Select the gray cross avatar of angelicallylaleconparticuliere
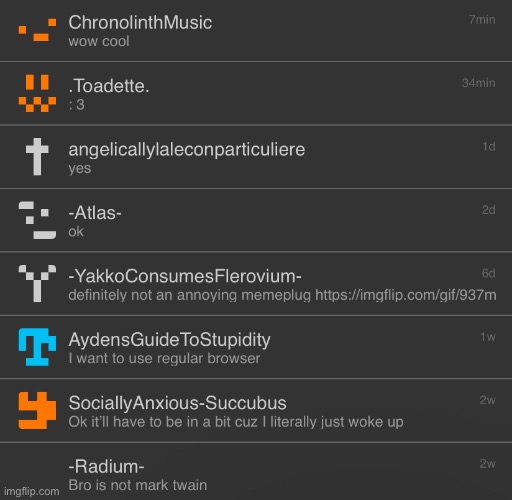Viewport: 512px width, 500px height. [x=37, y=157]
